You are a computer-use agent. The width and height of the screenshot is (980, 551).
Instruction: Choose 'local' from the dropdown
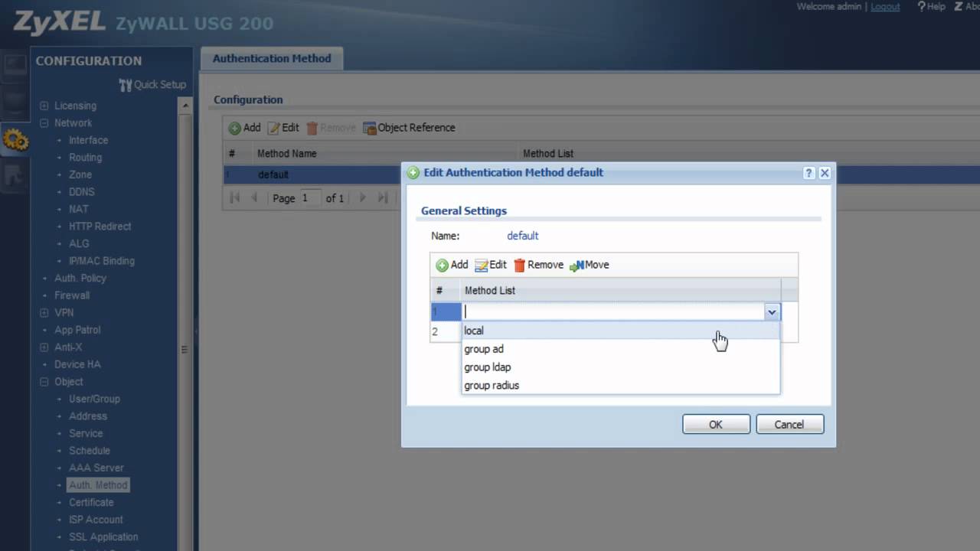point(621,331)
